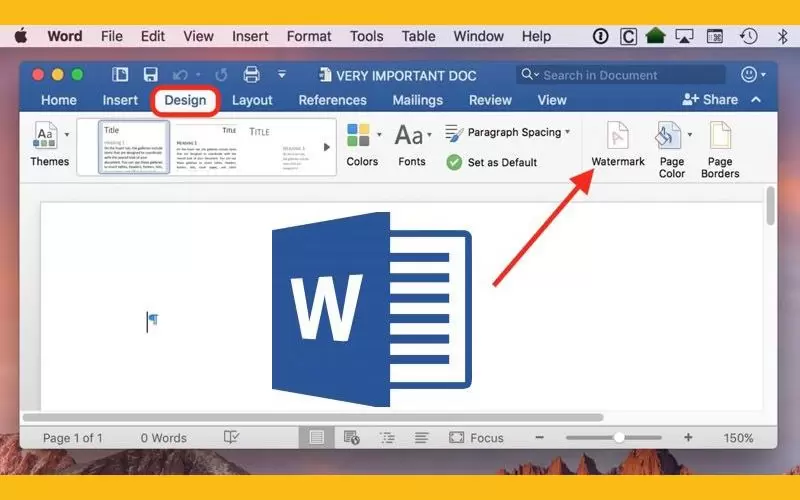Viewport: 800px width, 500px height.
Task: Click the Share button
Action: (x=710, y=99)
